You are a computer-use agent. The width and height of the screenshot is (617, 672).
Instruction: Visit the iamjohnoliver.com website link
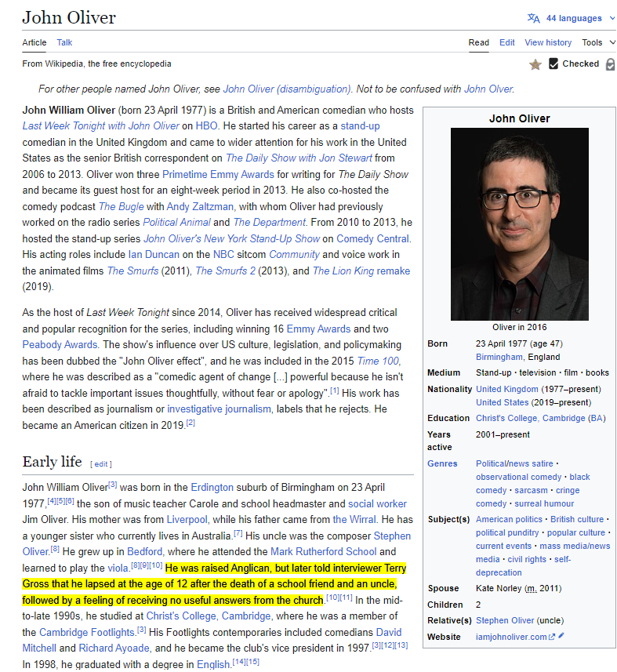pyautogui.click(x=511, y=637)
